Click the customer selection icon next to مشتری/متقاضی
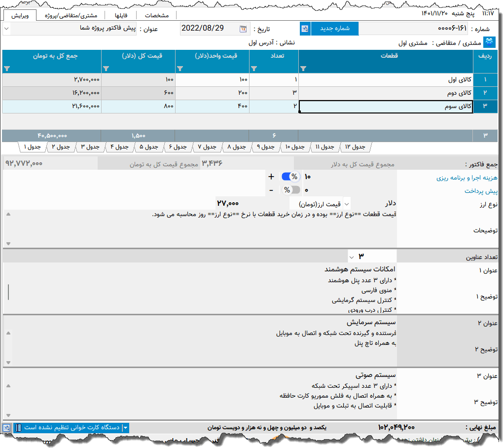Image resolution: width=503 pixels, height=448 pixels. tap(488, 42)
